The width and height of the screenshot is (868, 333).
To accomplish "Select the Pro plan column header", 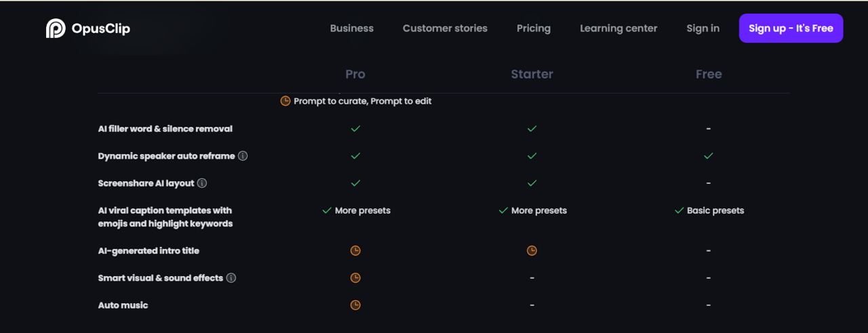I will click(355, 74).
